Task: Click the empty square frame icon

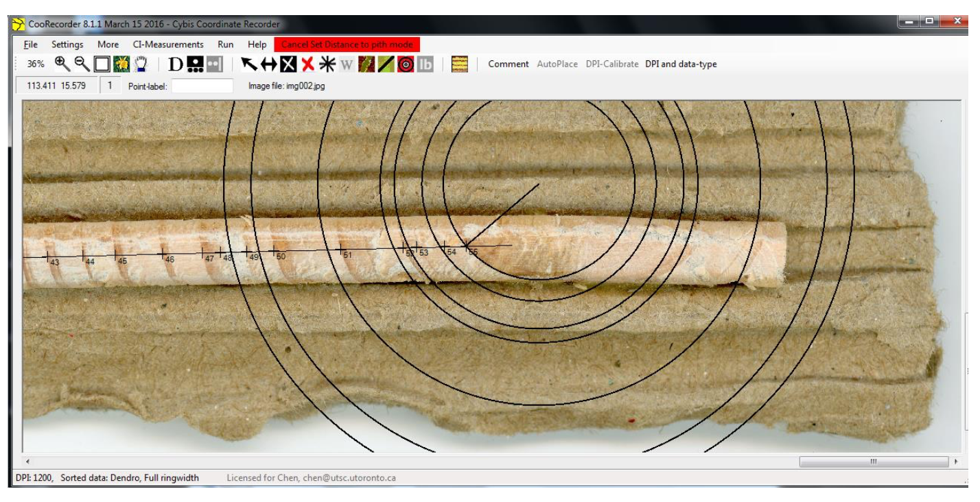Action: [x=102, y=64]
